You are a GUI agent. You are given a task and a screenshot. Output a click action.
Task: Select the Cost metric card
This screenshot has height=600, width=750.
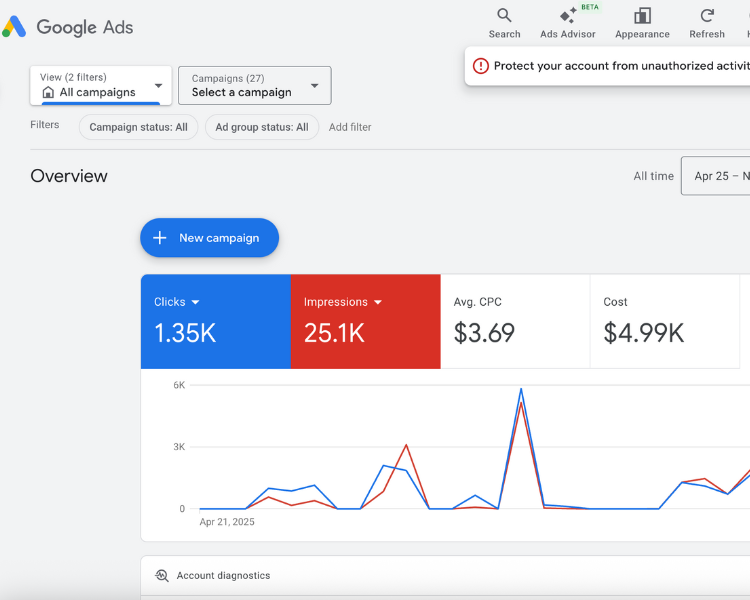tap(665, 322)
